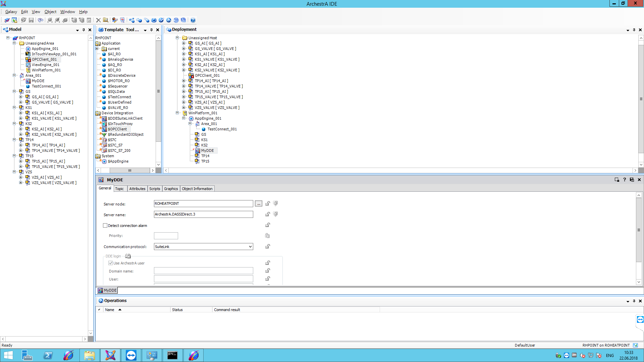Switch to the Attributes tab
This screenshot has width=644, height=362.
[x=137, y=189]
